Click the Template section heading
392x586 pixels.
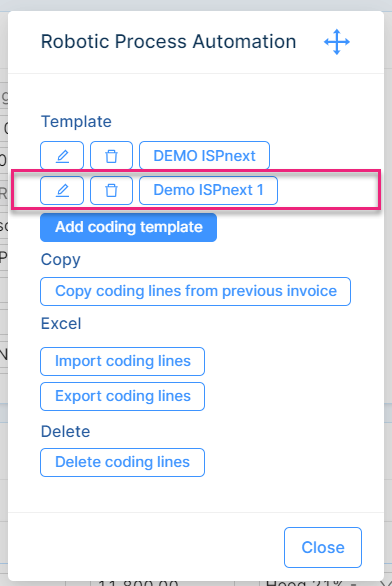click(76, 122)
